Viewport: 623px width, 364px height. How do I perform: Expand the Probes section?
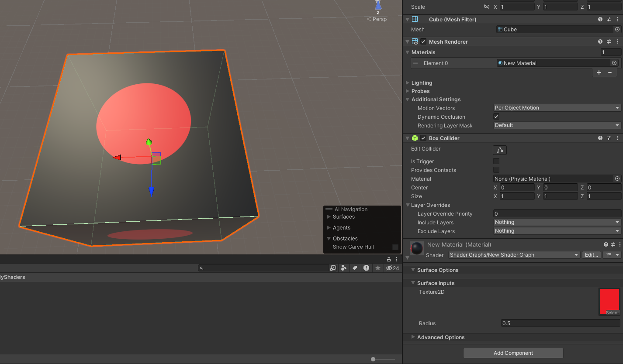tap(408, 91)
